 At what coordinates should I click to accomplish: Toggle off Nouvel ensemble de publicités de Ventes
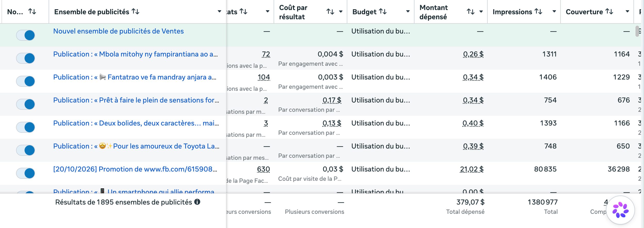[26, 35]
